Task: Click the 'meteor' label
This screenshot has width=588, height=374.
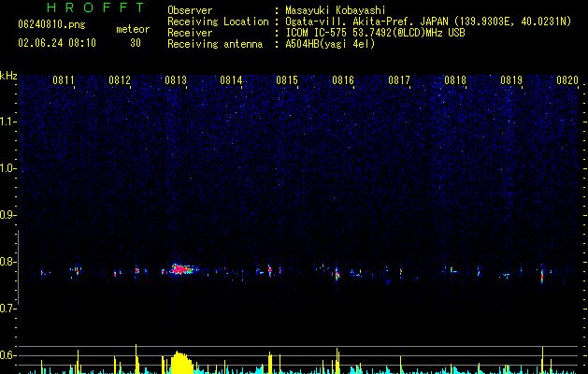Action: 133,29
